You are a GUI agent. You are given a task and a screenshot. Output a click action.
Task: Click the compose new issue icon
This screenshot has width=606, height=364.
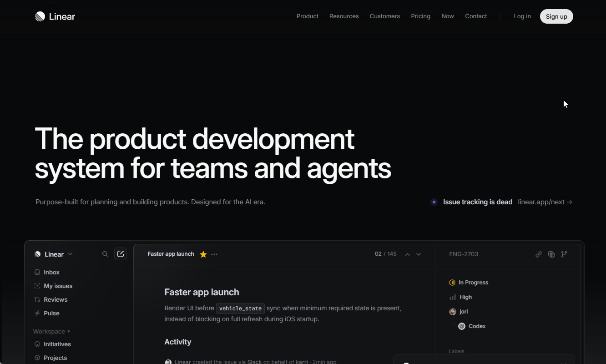(121, 254)
